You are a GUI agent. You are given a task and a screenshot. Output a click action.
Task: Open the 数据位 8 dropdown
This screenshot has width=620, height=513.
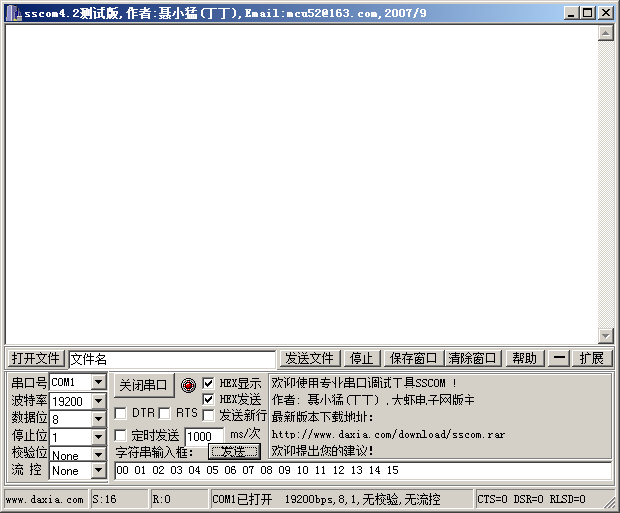[98, 419]
